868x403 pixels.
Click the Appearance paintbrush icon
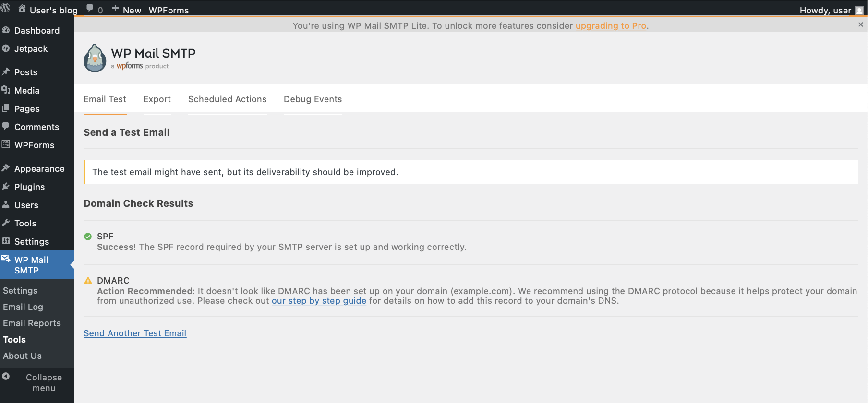(x=6, y=168)
